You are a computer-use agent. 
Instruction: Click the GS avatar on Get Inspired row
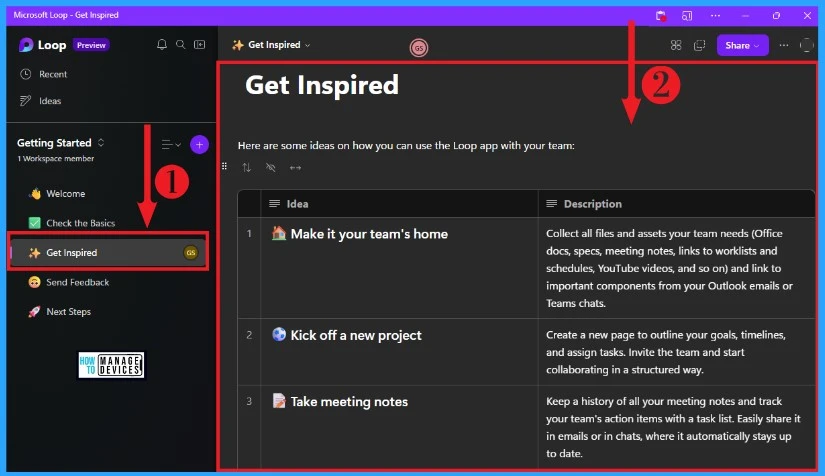(x=190, y=252)
